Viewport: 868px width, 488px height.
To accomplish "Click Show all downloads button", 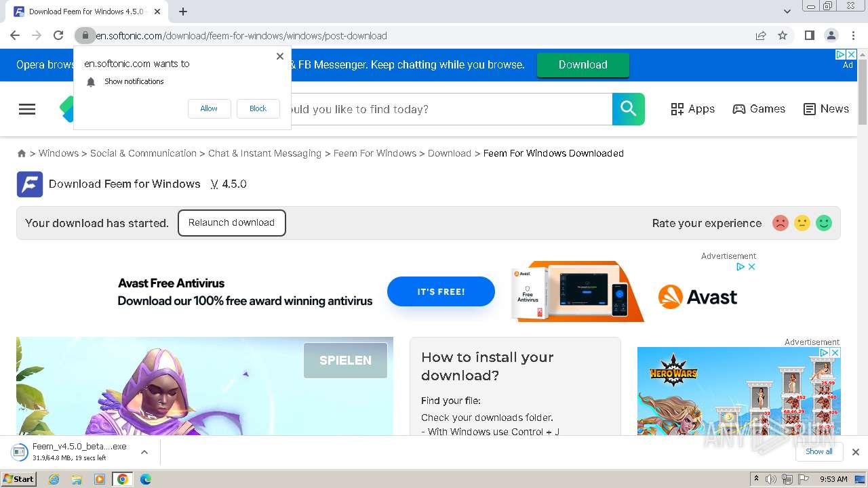I will point(818,452).
